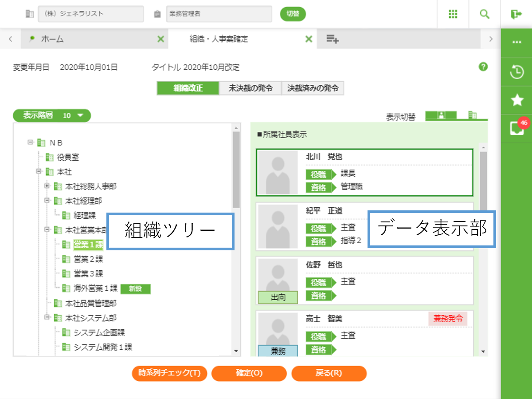Click the search magnifier icon
532x399 pixels.
[x=485, y=14]
